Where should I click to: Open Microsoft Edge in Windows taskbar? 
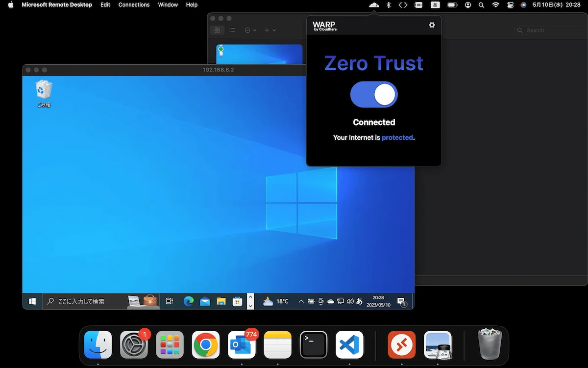189,301
